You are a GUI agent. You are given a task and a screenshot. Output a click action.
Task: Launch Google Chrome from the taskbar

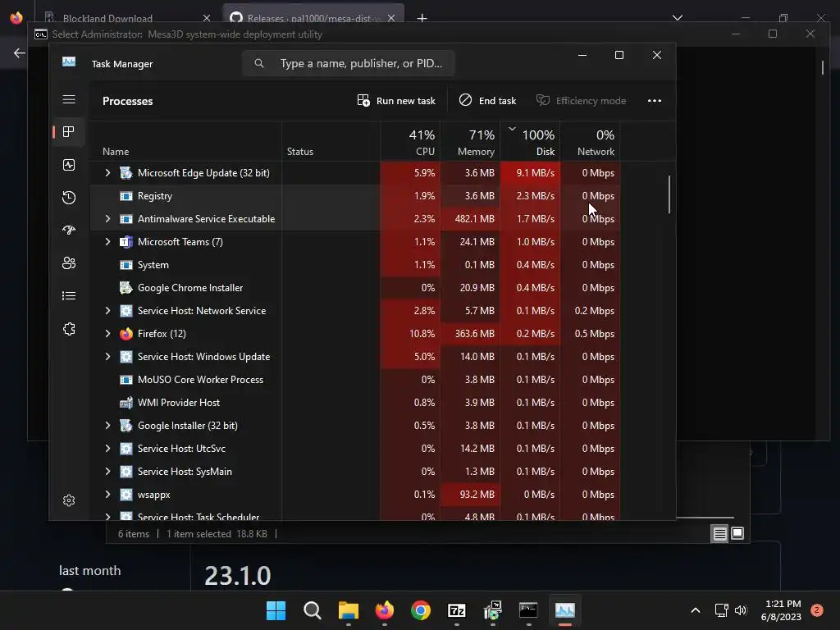[421, 610]
